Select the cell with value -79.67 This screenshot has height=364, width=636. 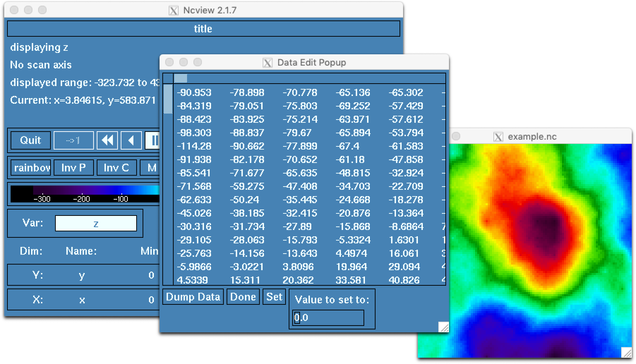click(x=296, y=133)
